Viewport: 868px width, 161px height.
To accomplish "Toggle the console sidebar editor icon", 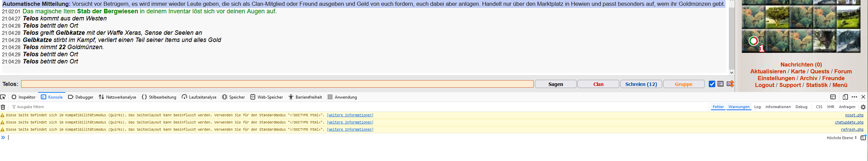I will click(x=863, y=138).
